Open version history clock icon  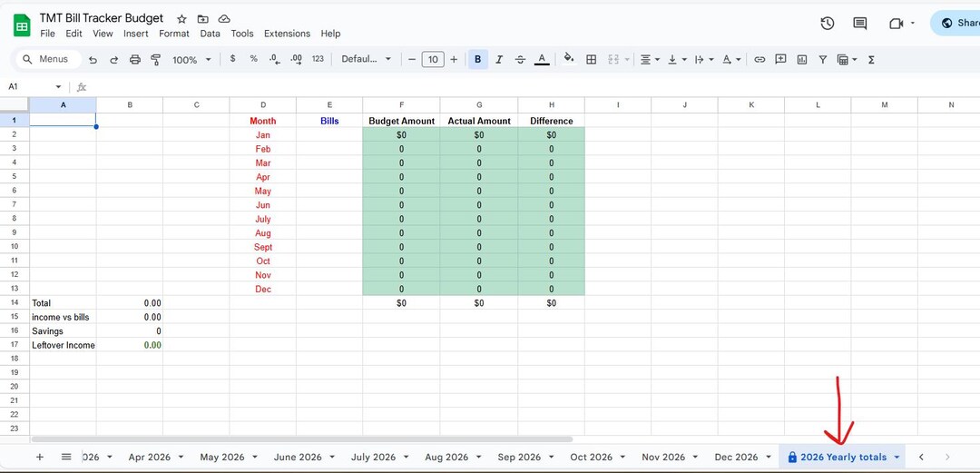coord(828,23)
